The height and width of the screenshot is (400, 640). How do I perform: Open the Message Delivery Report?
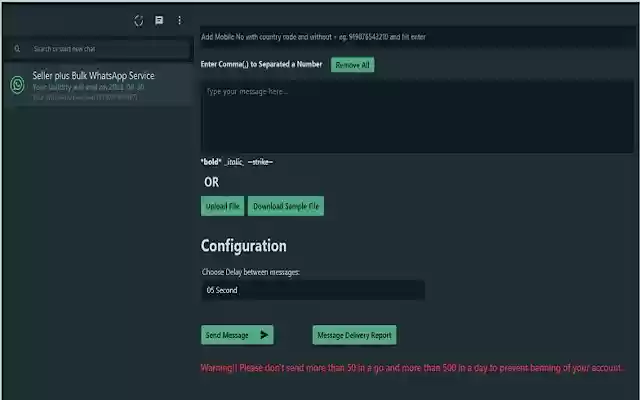click(x=354, y=335)
